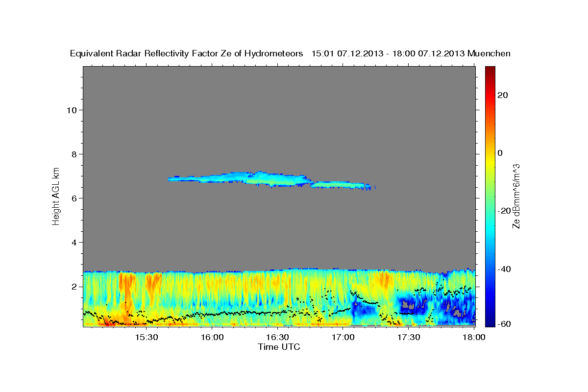Screen dimensions: 588x392
Task: Click the '15:30' time tick label
Action: tap(146, 337)
